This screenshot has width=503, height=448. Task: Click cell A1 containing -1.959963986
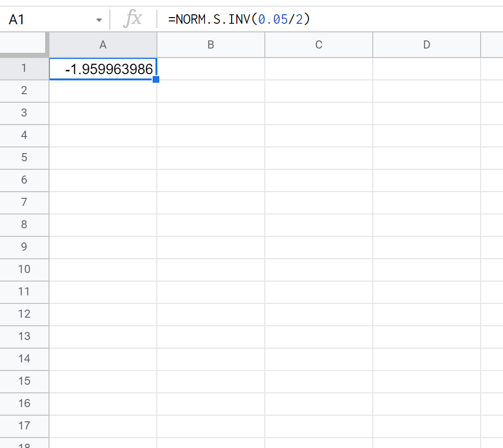(x=103, y=69)
